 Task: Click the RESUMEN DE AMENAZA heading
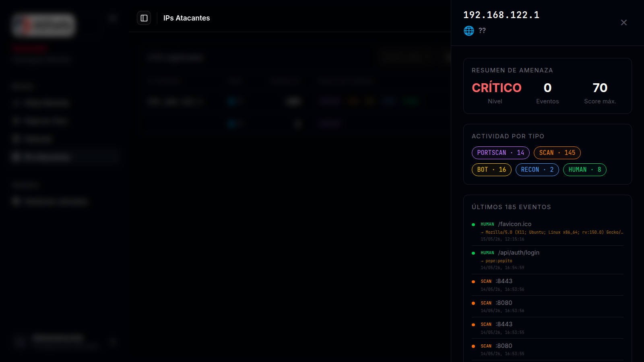pyautogui.click(x=512, y=70)
